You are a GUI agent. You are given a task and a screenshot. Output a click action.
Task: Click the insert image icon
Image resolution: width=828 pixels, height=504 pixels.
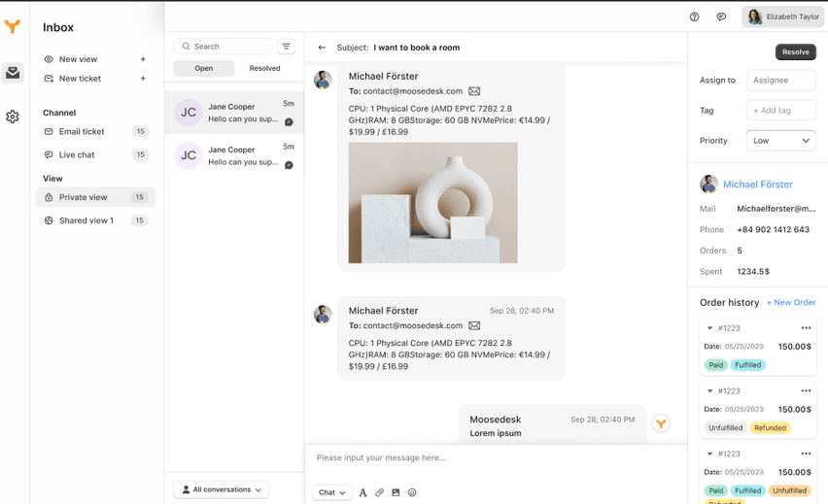point(396,492)
